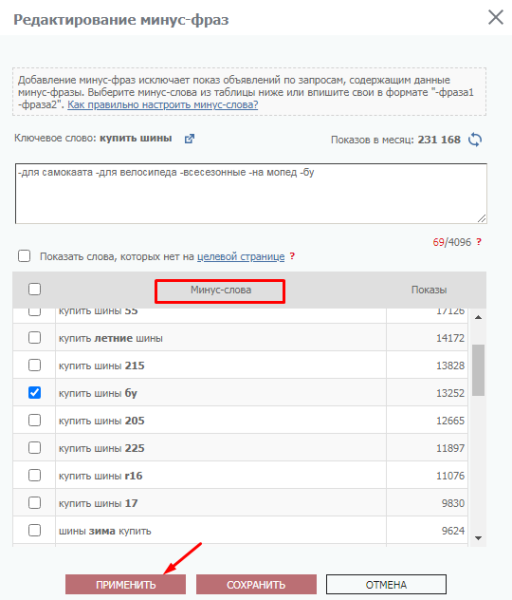512x600 pixels.
Task: Check the 'купить шины 205' row
Action: click(34, 421)
